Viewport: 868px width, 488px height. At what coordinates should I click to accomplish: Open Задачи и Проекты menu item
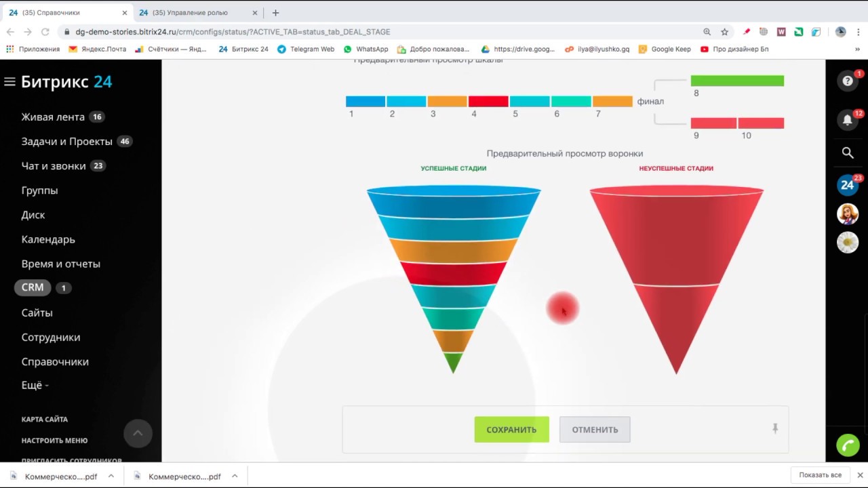[x=66, y=141]
